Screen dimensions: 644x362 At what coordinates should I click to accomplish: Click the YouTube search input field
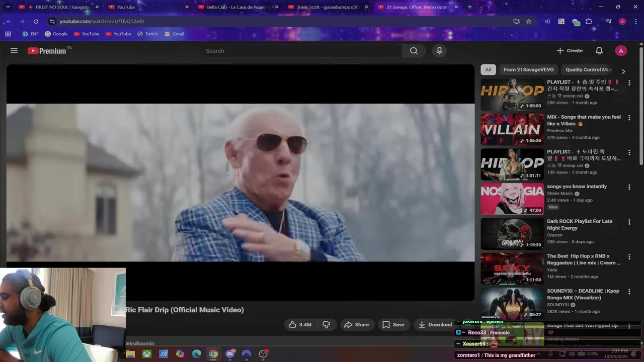[x=301, y=51]
